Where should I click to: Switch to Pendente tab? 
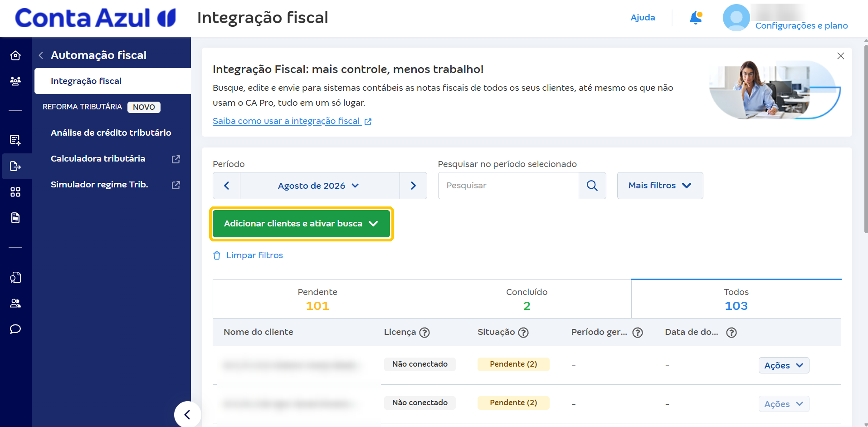pyautogui.click(x=317, y=299)
